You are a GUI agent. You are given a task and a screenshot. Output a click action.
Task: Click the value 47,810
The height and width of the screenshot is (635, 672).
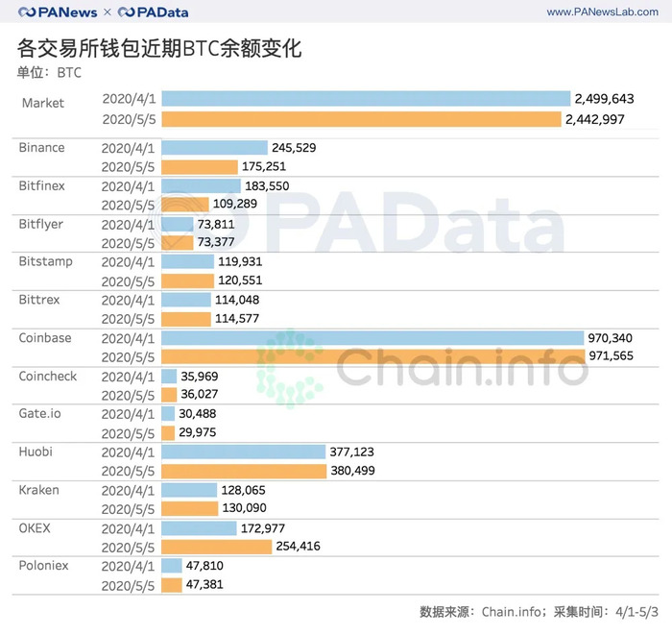pyautogui.click(x=204, y=566)
